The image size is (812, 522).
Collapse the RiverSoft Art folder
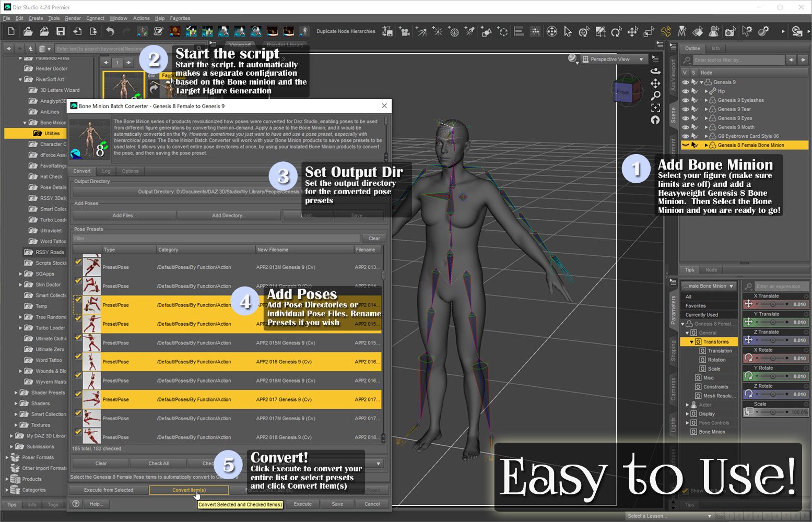[x=20, y=79]
